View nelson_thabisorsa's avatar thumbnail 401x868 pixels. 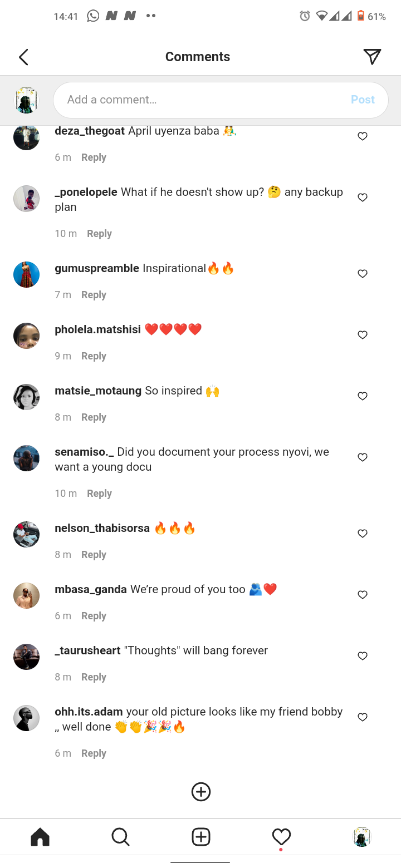(26, 534)
